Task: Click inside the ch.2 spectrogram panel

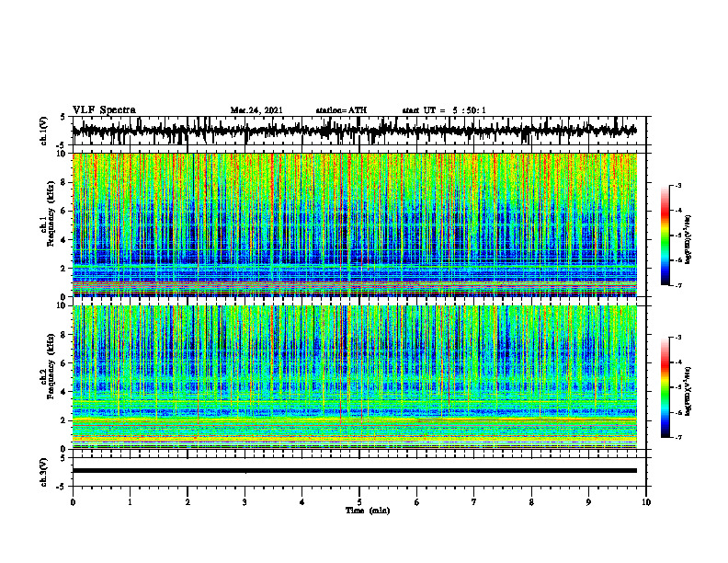Action: click(354, 377)
